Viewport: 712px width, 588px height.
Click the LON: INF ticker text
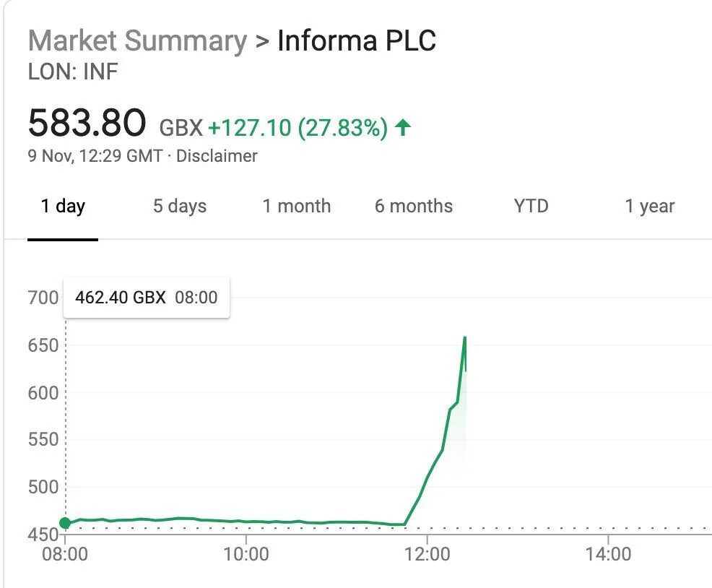tap(73, 72)
